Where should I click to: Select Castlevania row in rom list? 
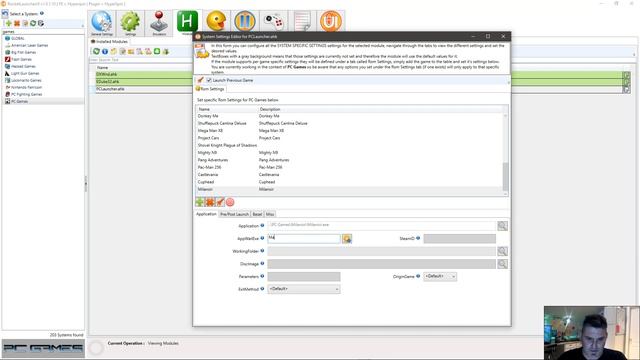pos(349,175)
